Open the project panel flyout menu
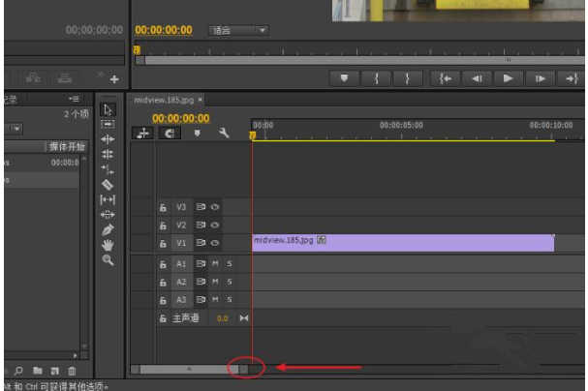This screenshot has width=588, height=391. coord(75,99)
